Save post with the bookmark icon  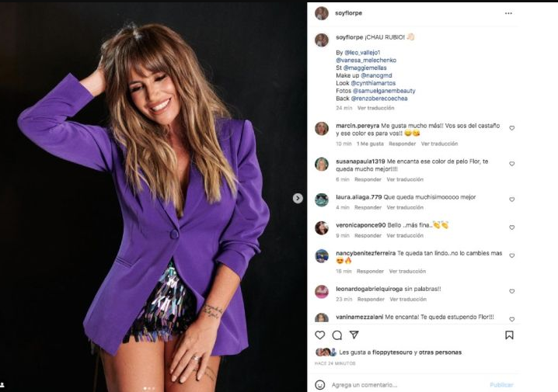tap(509, 335)
